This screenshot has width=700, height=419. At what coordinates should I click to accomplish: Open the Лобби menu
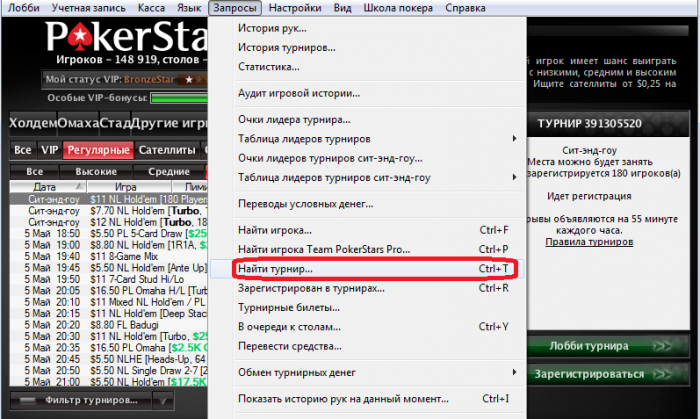[24, 8]
